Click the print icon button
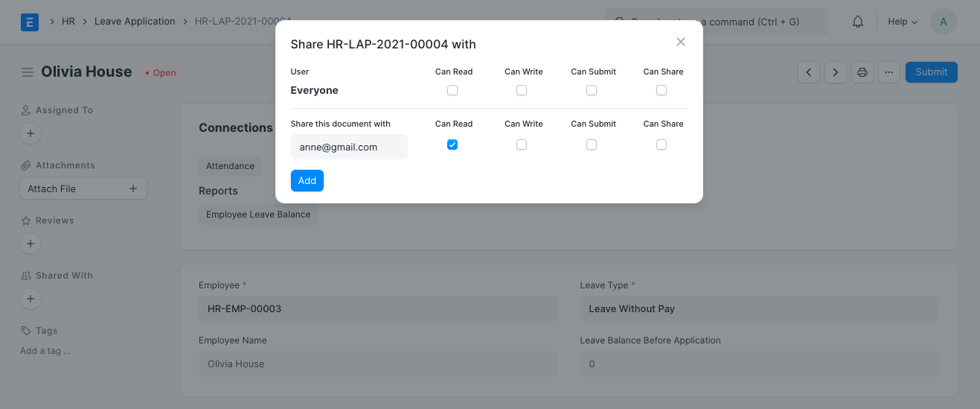 tap(862, 72)
